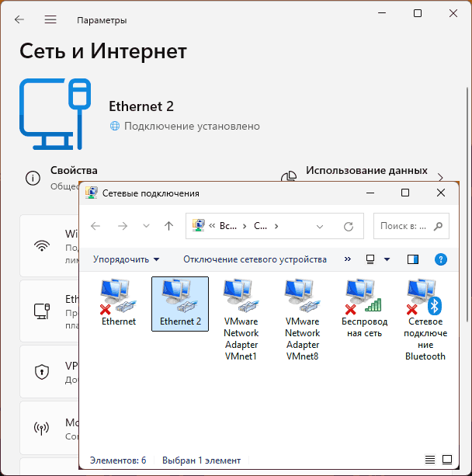Open the change view dropdown arrow
Screen dimensions: 472x476
[387, 259]
